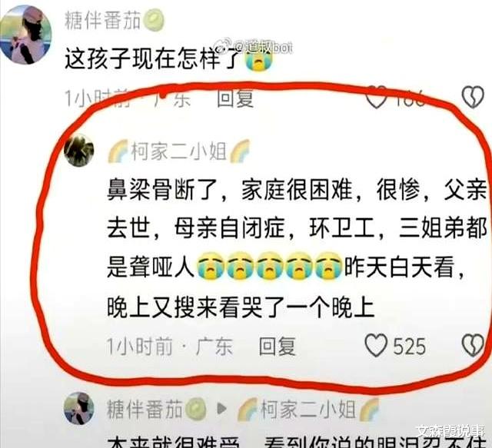This screenshot has height=448, width=492.
Task: Tap the 525 like count
Action: [410, 347]
